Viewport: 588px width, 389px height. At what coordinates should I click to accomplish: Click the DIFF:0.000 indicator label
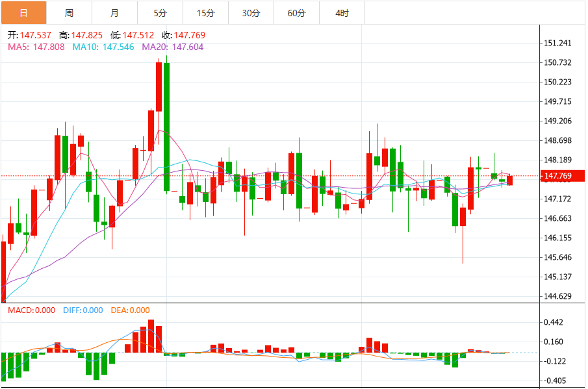(x=83, y=310)
